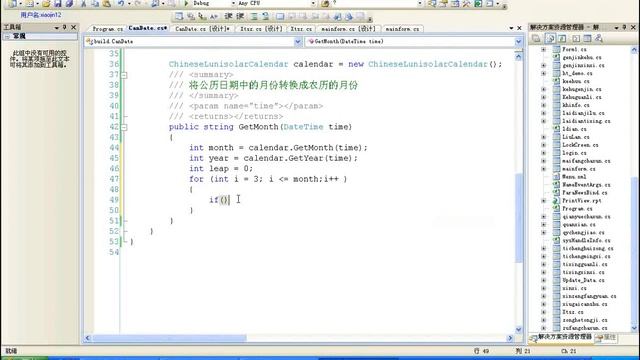Screen dimensions: 640x360
Task: Select the Properties bottom tab
Action: [607, 337]
